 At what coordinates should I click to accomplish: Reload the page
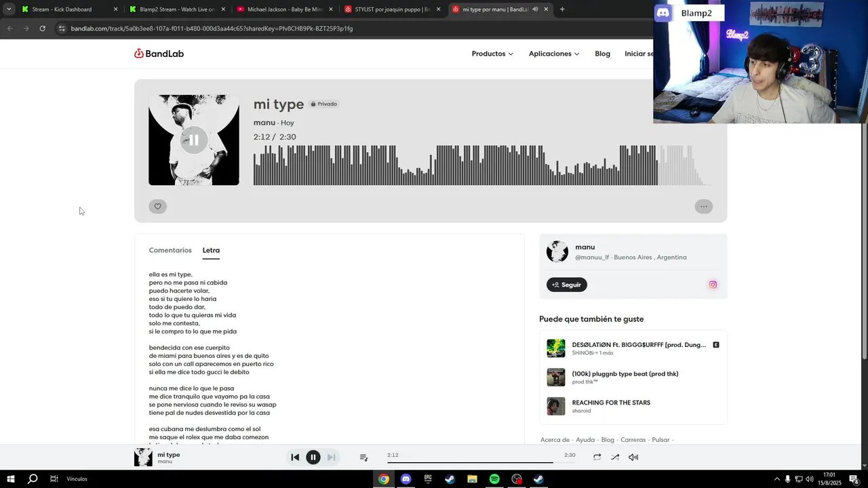(42, 28)
